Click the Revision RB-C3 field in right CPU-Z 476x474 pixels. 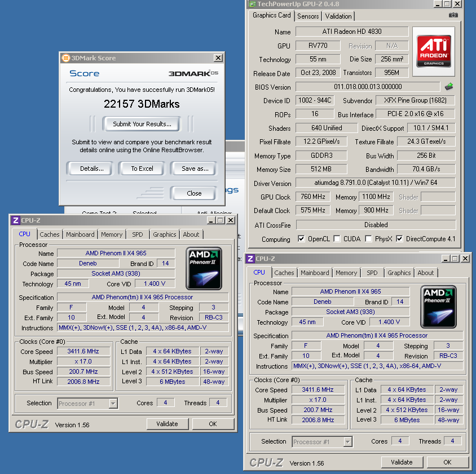click(x=448, y=356)
